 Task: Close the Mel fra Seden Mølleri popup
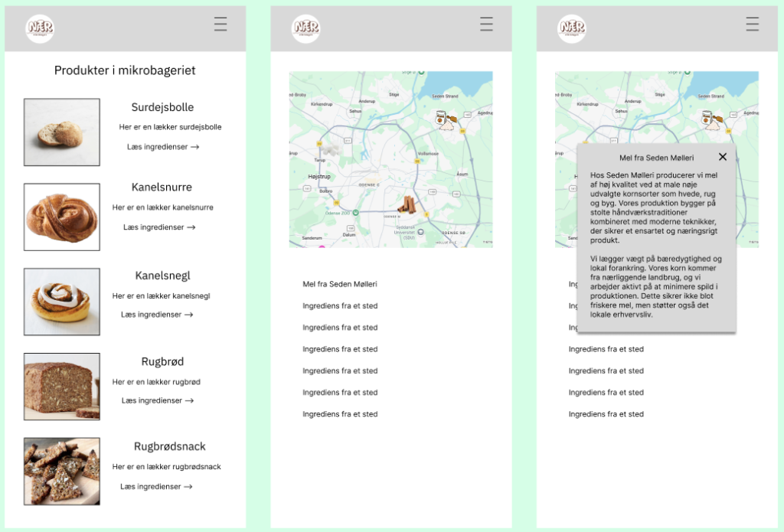(723, 157)
